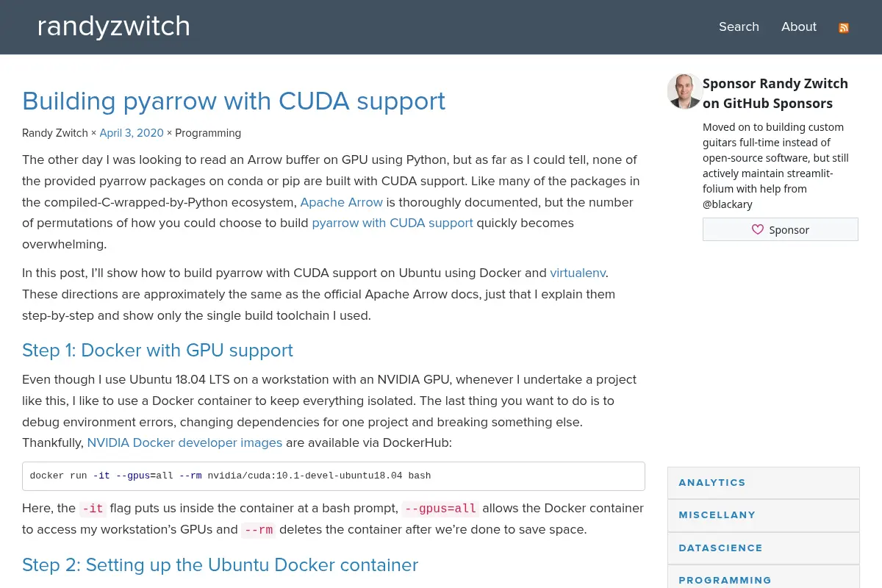The image size is (882, 588).
Task: Click Step 2: Setting up Ubuntu Docker heading
Action: 220,564
